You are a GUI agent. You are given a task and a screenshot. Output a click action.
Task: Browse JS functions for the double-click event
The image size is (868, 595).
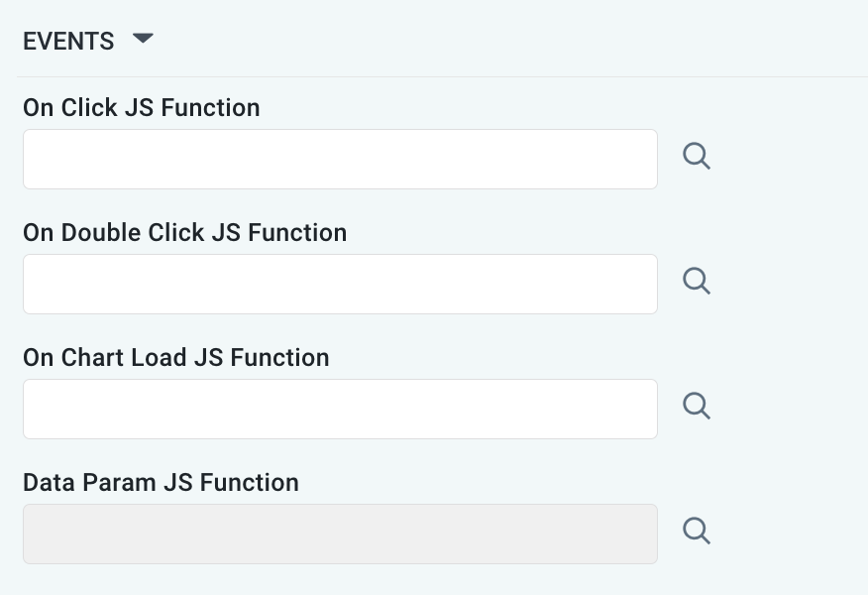point(697,282)
